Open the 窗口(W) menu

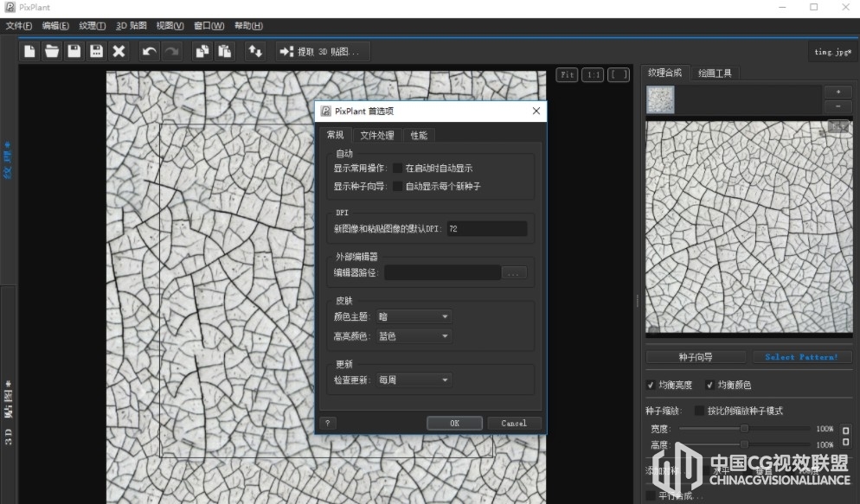209,26
